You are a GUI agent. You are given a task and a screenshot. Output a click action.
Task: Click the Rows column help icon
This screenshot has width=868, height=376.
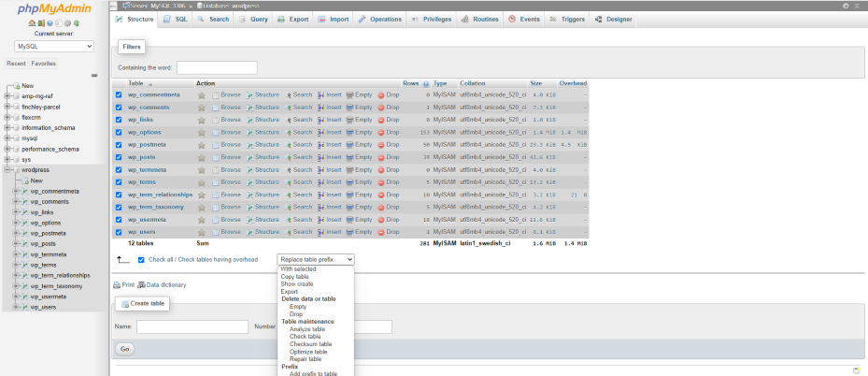[426, 84]
